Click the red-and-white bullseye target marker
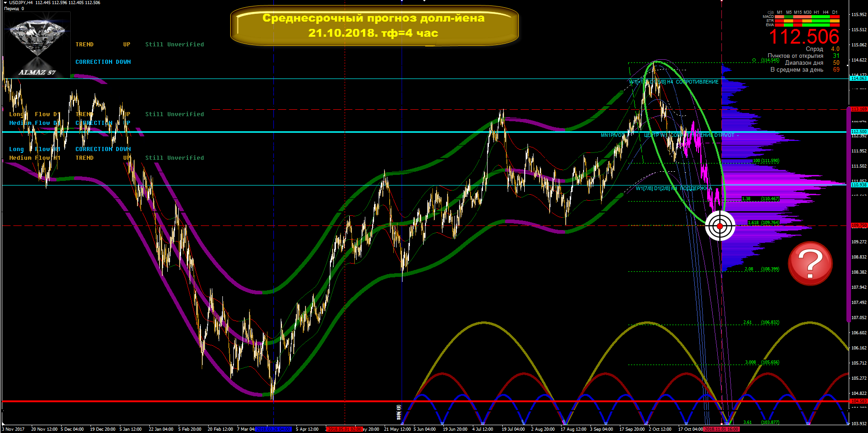868x433 pixels. coord(720,226)
